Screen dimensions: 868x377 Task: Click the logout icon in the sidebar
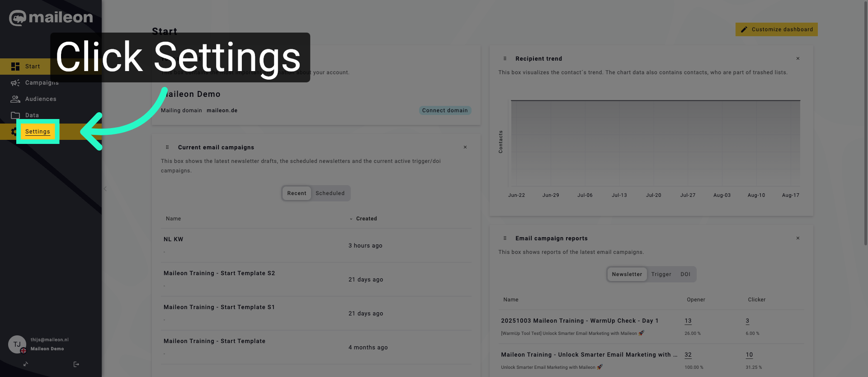(76, 364)
